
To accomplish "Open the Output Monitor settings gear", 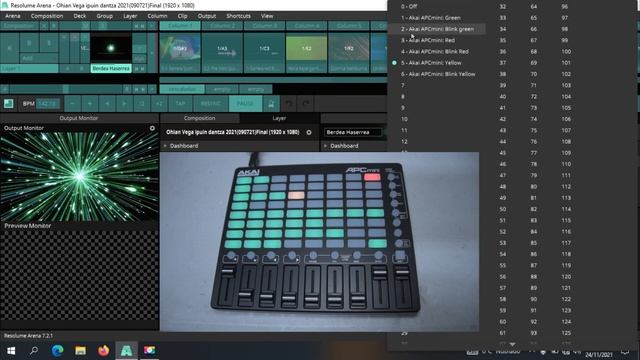I will (152, 128).
